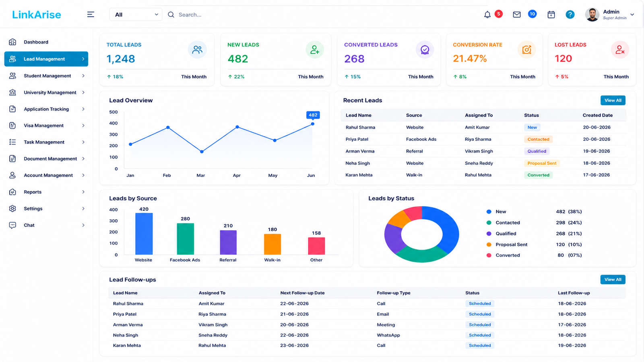
Task: Expand Lead Management submenu chevron
Action: coord(83,59)
